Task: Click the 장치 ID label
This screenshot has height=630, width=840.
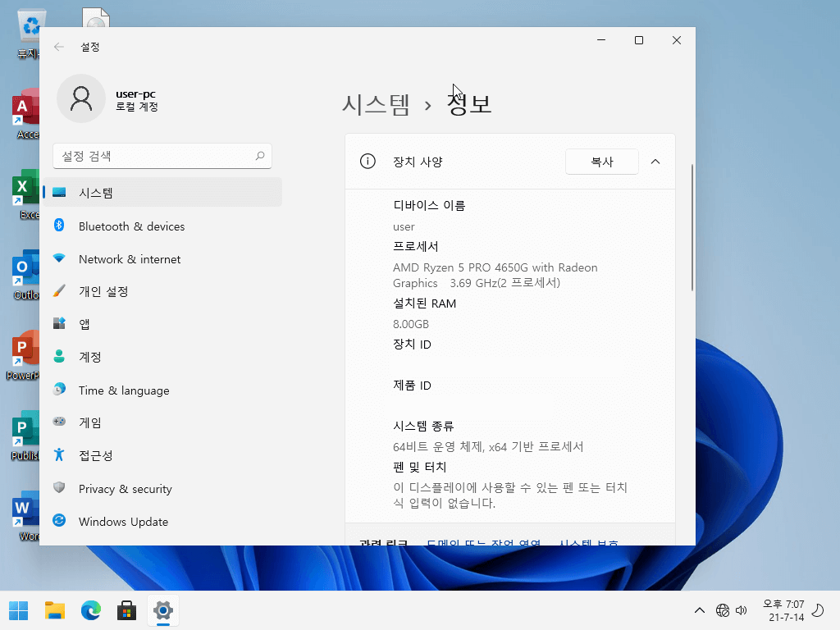Action: (412, 345)
